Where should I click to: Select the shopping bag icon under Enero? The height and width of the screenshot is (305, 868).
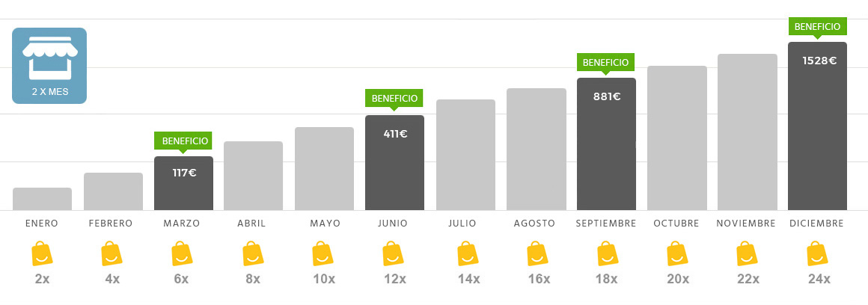point(42,253)
